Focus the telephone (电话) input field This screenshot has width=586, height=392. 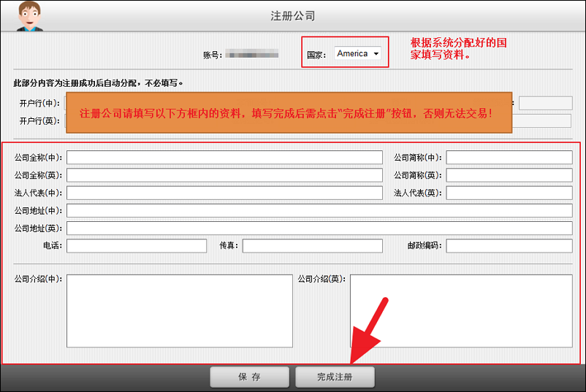pyautogui.click(x=137, y=246)
